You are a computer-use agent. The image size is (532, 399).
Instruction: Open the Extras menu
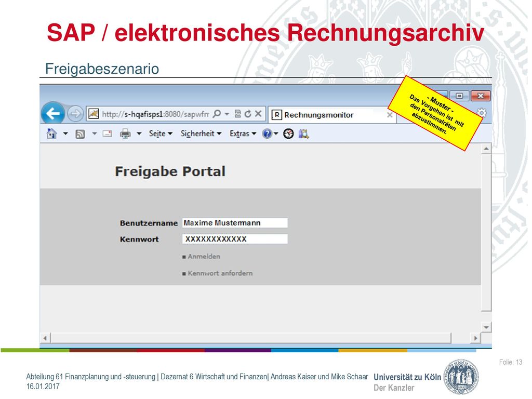[243, 134]
